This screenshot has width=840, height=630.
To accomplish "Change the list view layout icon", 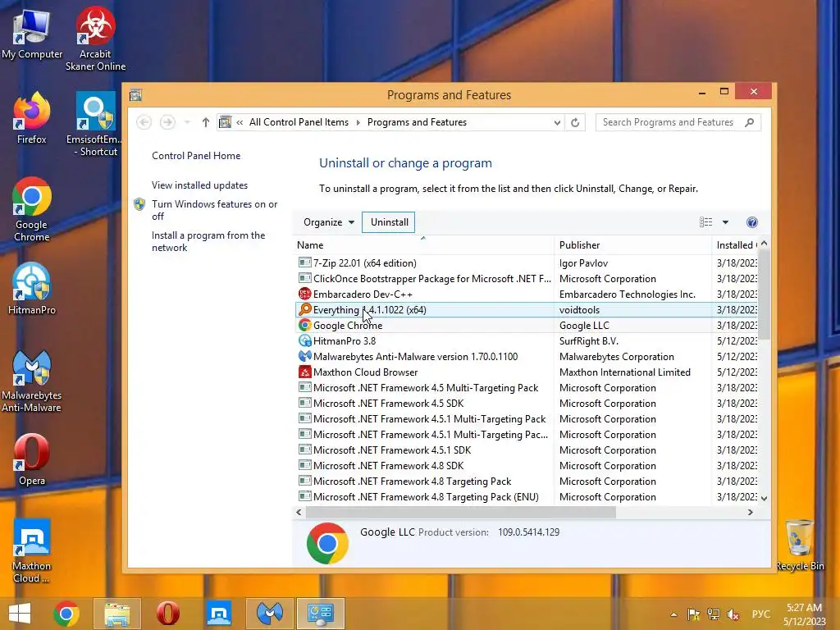I will click(706, 222).
